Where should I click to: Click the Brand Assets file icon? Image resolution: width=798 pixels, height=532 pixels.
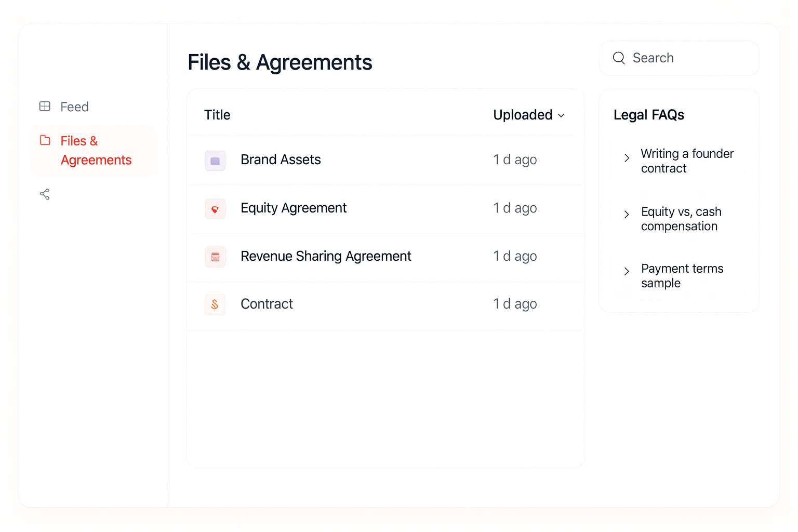[x=215, y=161]
